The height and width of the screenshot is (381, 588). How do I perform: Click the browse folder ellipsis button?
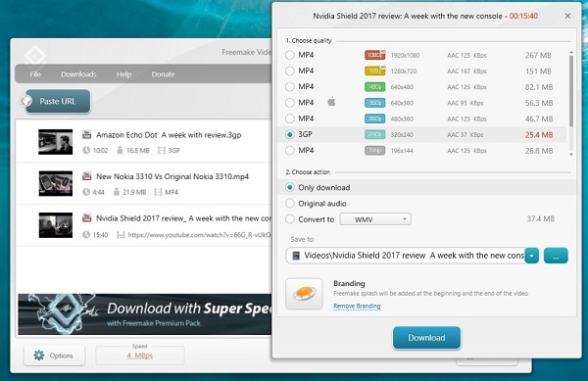(556, 256)
